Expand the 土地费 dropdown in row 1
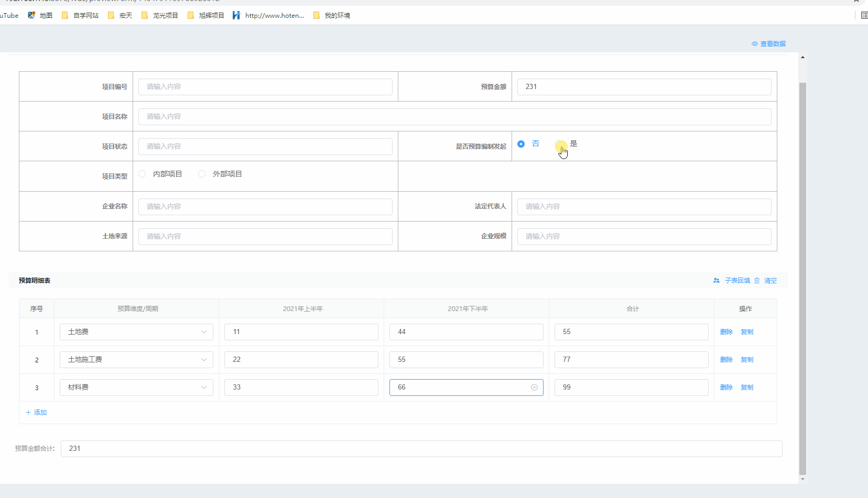Screen dimensions: 868x498 [x=204, y=332]
